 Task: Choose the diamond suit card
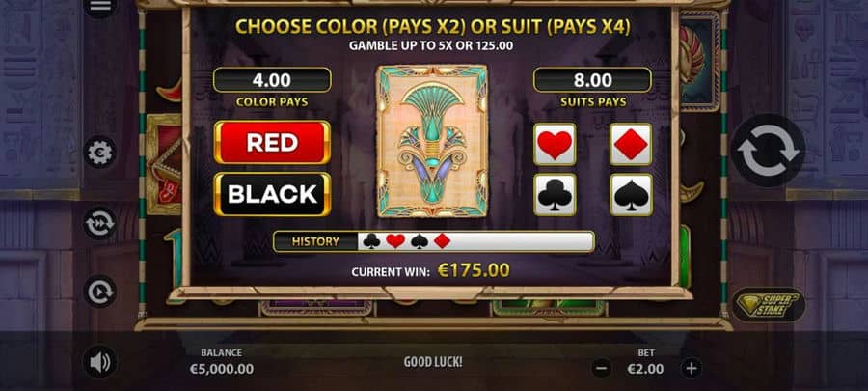(x=631, y=145)
